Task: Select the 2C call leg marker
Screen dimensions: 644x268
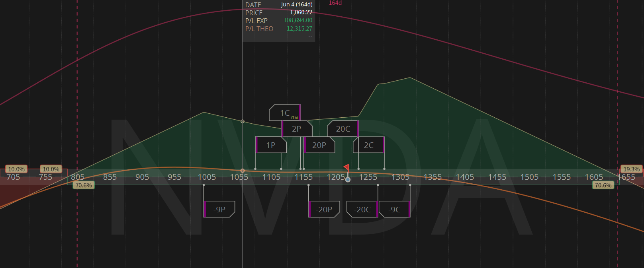Action: 369,145
